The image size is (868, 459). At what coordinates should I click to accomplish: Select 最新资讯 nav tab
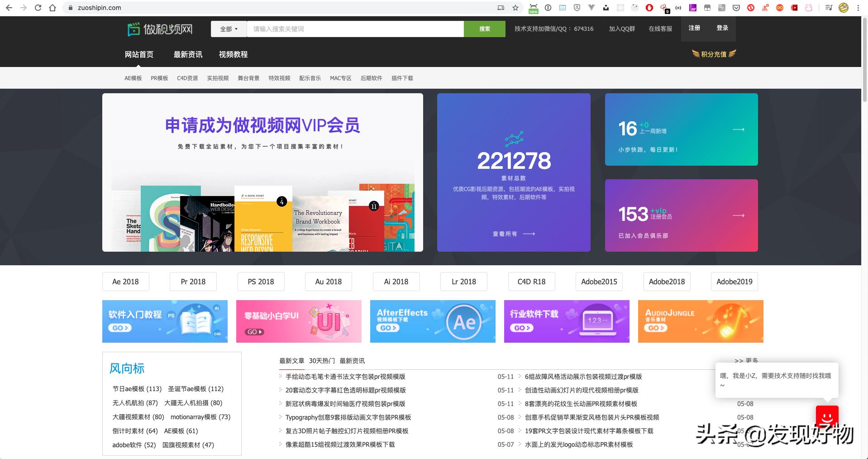coord(188,54)
